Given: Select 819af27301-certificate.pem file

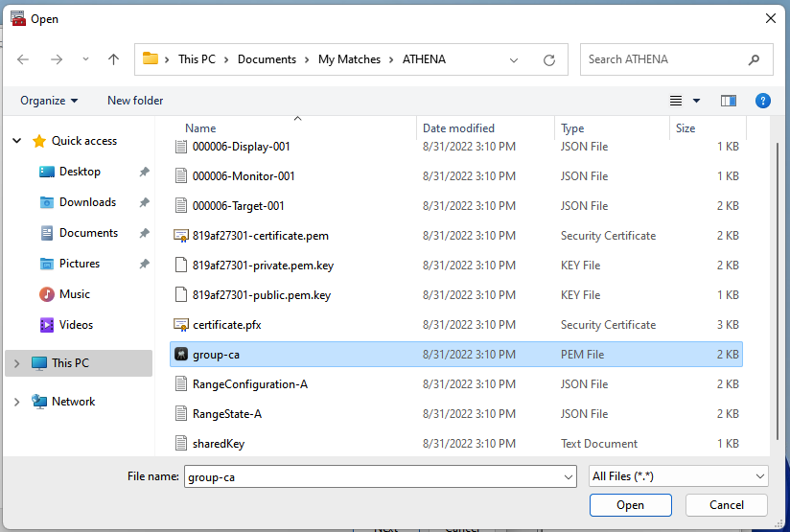Looking at the screenshot, I should tap(261, 236).
